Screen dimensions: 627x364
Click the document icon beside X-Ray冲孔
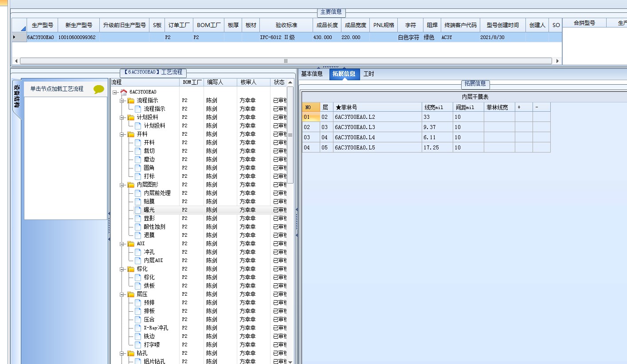pos(138,328)
